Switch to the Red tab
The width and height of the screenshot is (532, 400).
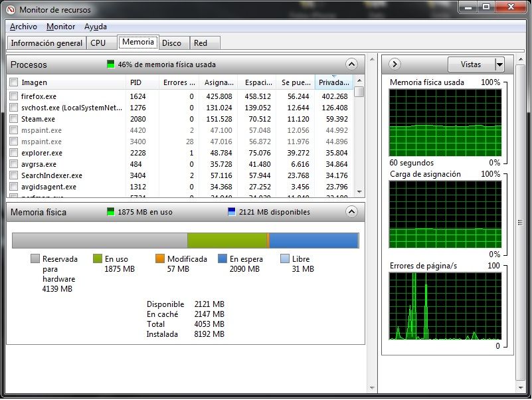click(x=205, y=43)
